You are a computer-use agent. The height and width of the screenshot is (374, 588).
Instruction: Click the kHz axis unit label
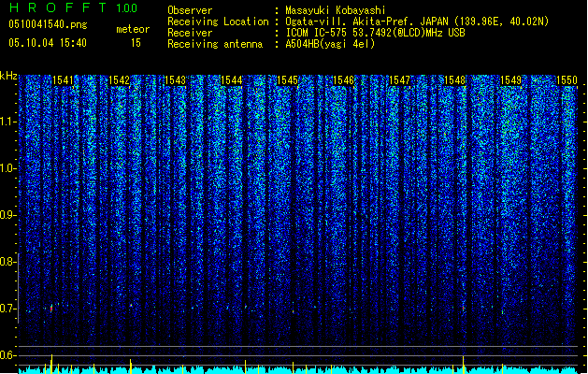pos(8,76)
